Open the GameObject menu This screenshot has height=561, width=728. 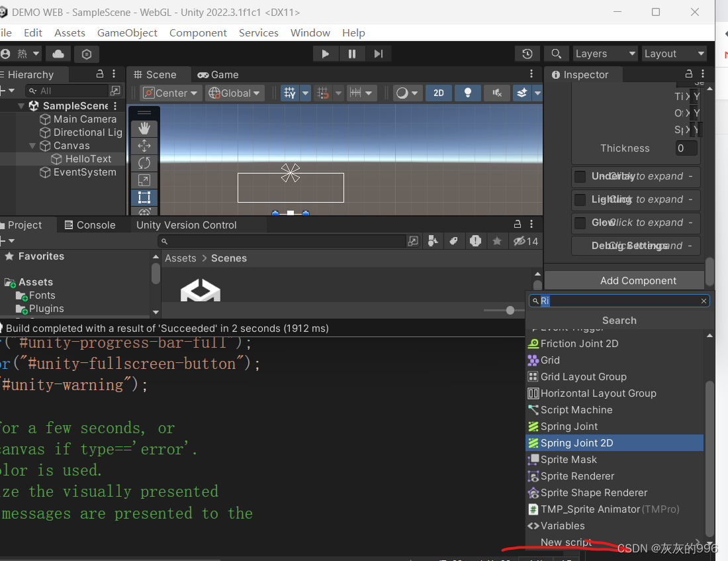click(x=127, y=33)
